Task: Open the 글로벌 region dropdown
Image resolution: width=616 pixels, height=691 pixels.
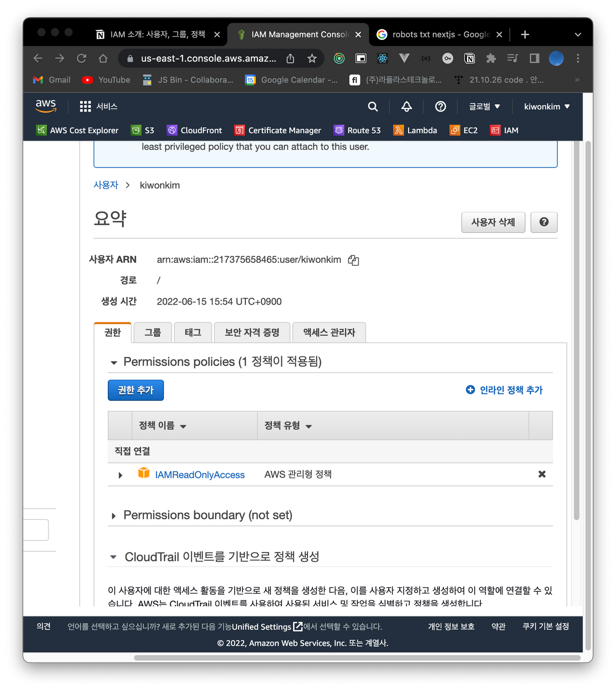Action: coord(485,106)
